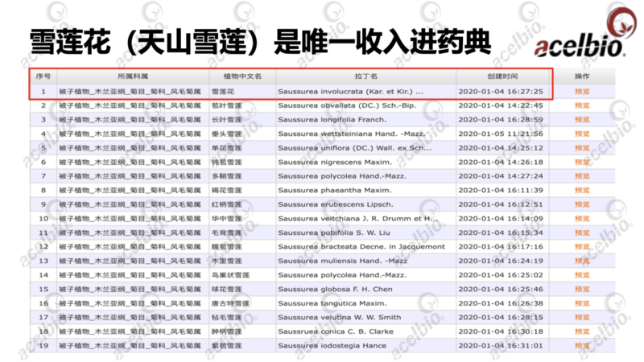Click 预览 for Saussurea involucrata row

click(x=582, y=92)
